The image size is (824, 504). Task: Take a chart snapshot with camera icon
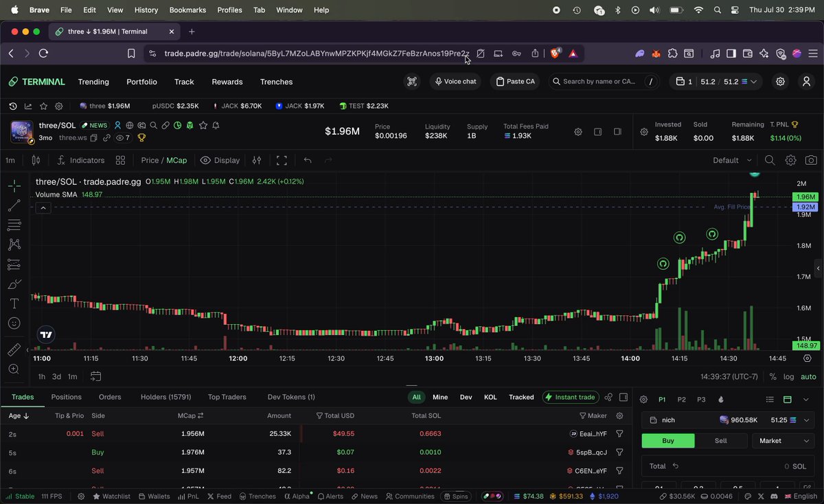[811, 160]
